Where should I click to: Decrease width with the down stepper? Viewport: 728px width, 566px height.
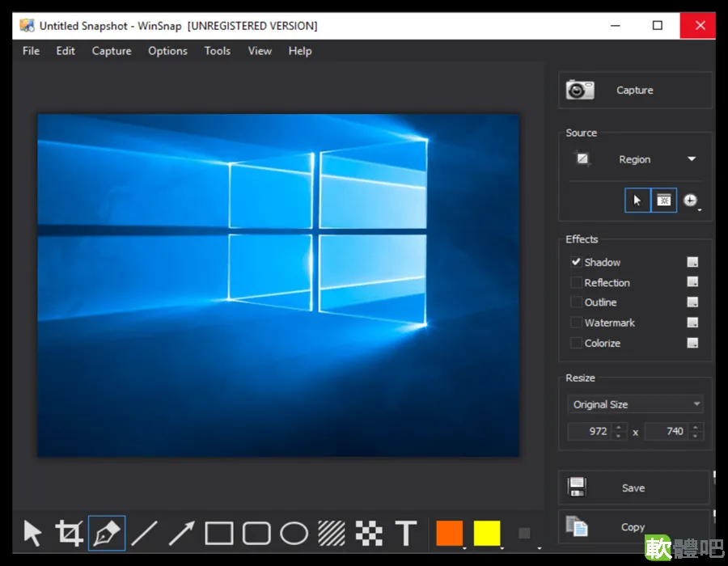(619, 436)
